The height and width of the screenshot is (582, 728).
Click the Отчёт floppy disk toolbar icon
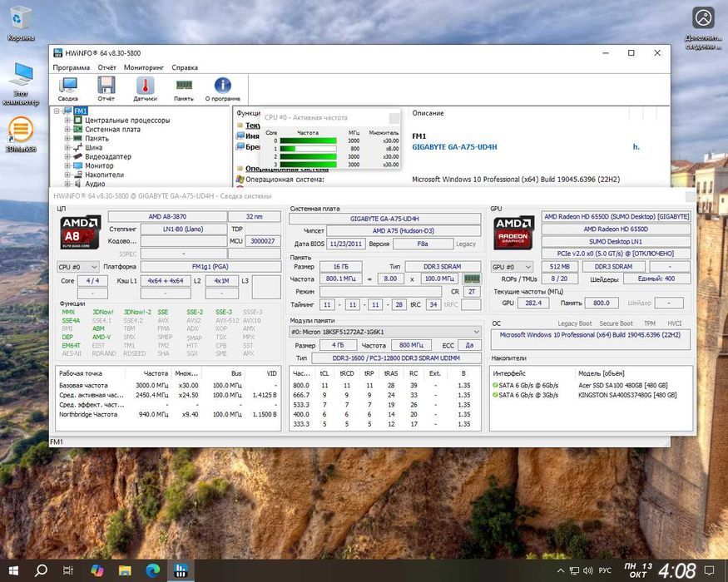[106, 89]
